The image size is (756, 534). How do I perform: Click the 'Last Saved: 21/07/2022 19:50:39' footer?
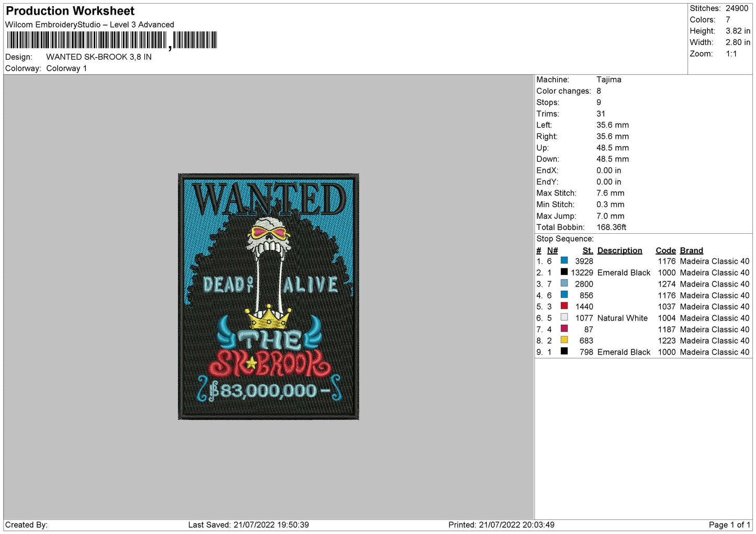pyautogui.click(x=249, y=525)
